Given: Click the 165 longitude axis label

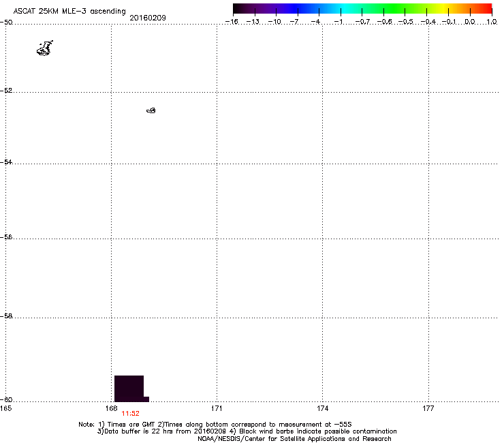Looking at the screenshot, I should click(5, 408).
